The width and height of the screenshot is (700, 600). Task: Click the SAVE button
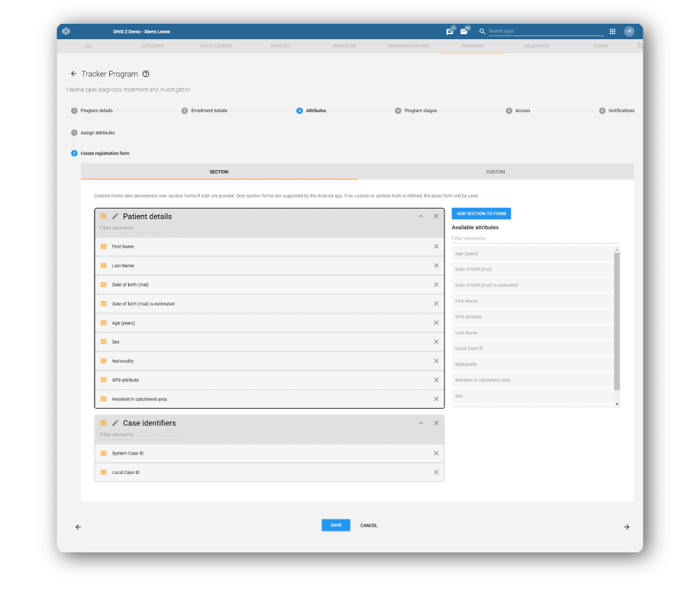336,525
